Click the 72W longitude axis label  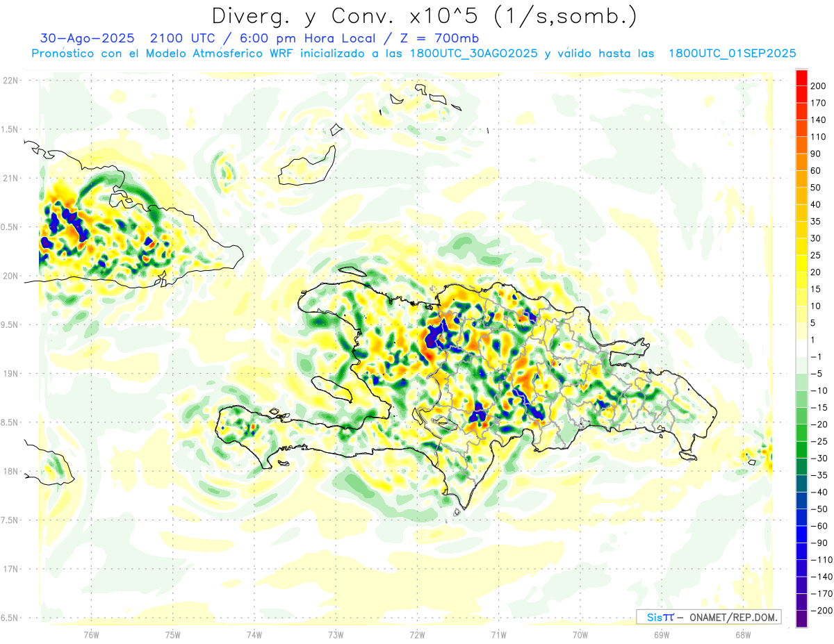point(417,636)
